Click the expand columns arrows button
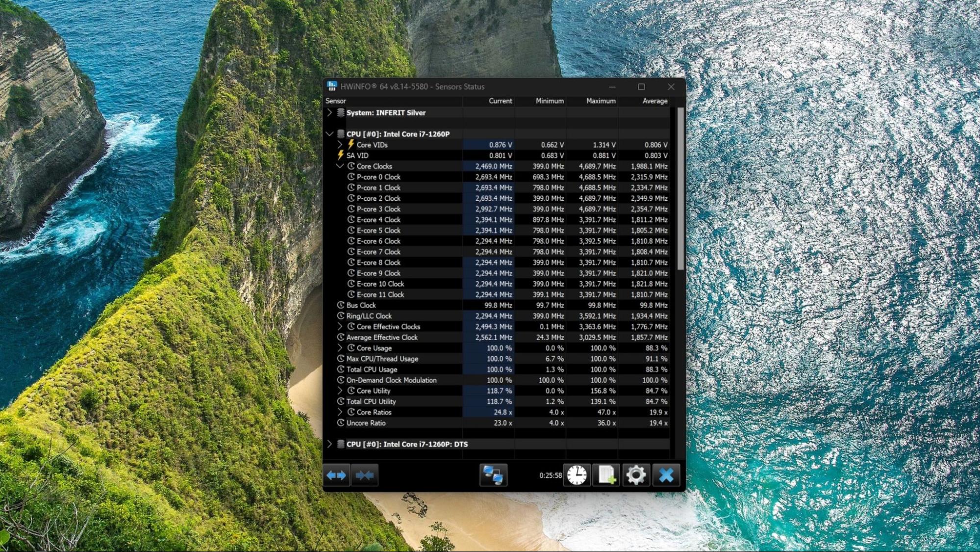980x552 pixels. click(x=336, y=475)
